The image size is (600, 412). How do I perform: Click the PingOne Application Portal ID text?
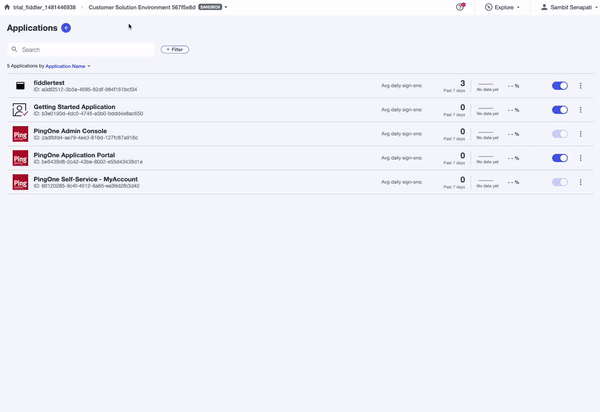coord(88,162)
